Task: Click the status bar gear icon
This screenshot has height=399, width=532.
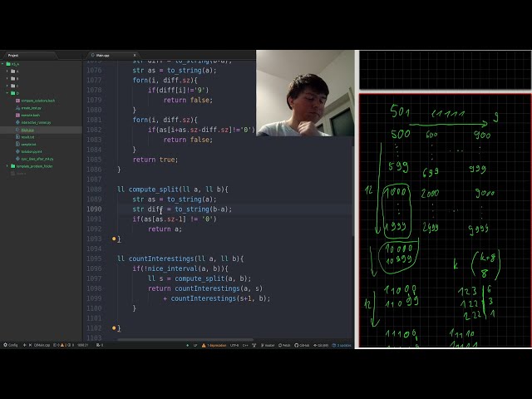Action: (5, 345)
